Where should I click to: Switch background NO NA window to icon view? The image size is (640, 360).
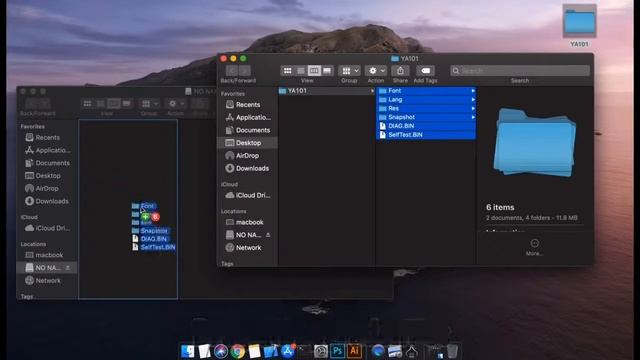point(87,104)
